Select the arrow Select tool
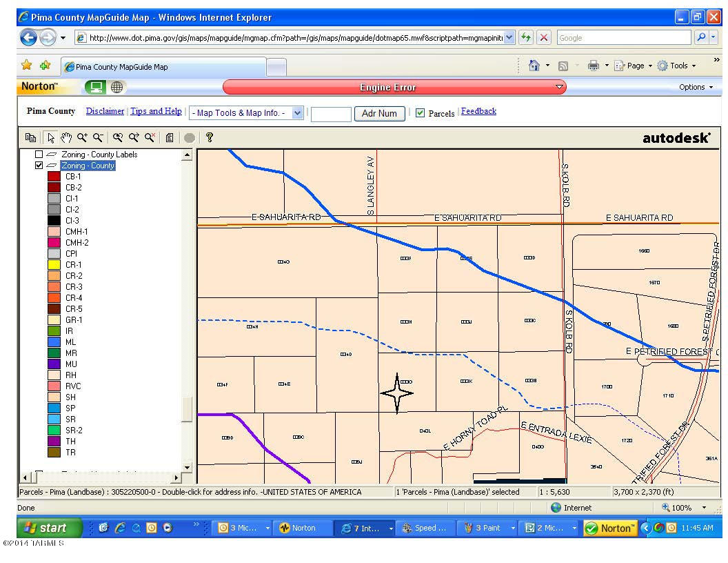The width and height of the screenshot is (728, 563). pos(51,137)
